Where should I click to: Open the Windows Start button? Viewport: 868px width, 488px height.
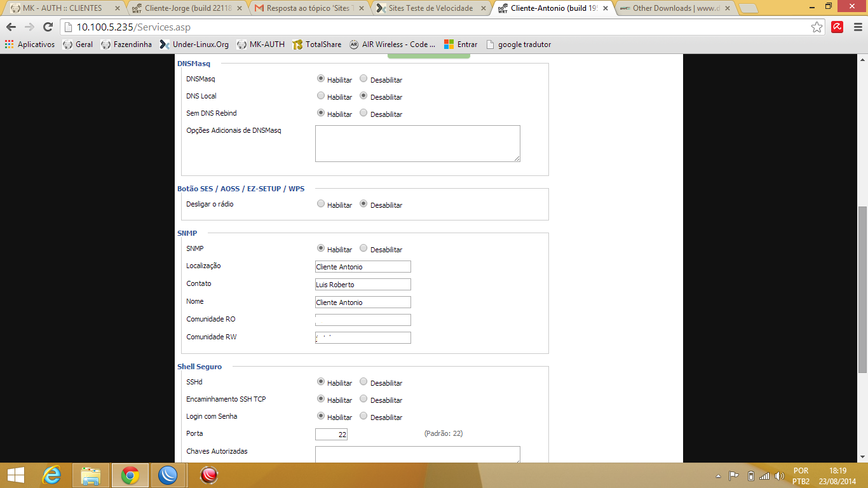pyautogui.click(x=16, y=475)
